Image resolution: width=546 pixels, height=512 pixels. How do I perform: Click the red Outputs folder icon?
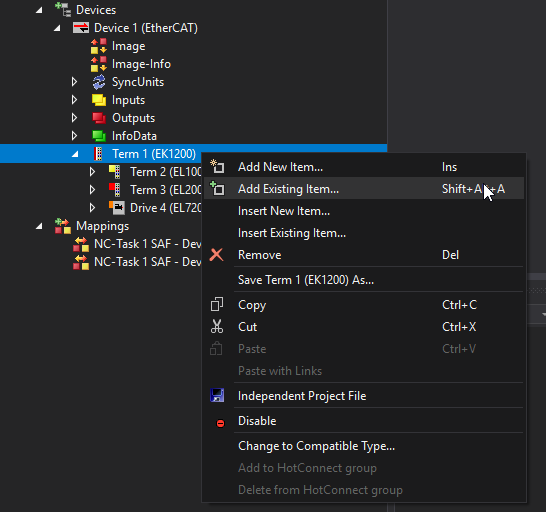[x=99, y=118]
